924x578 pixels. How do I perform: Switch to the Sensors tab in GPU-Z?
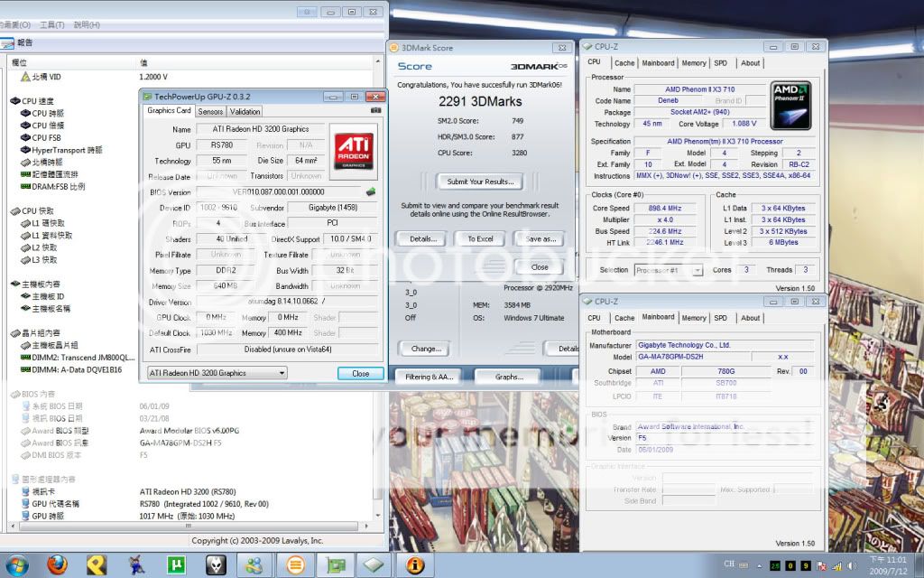[x=210, y=111]
